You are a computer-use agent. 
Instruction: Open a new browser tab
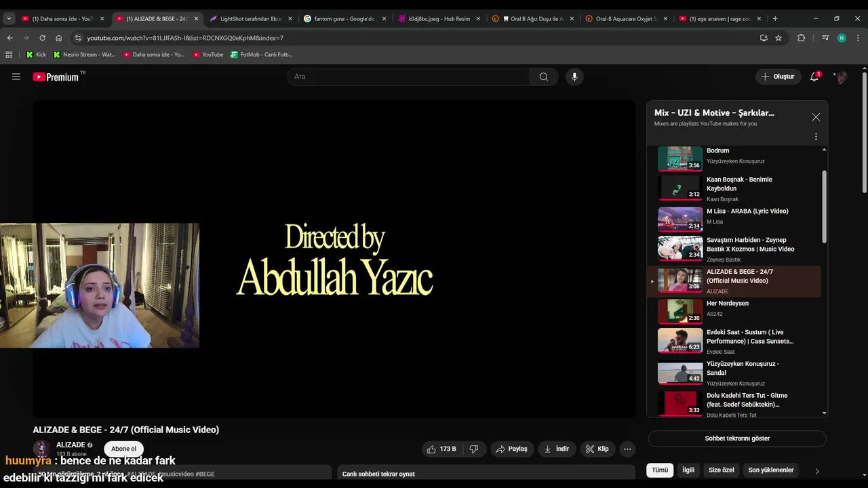pos(775,19)
